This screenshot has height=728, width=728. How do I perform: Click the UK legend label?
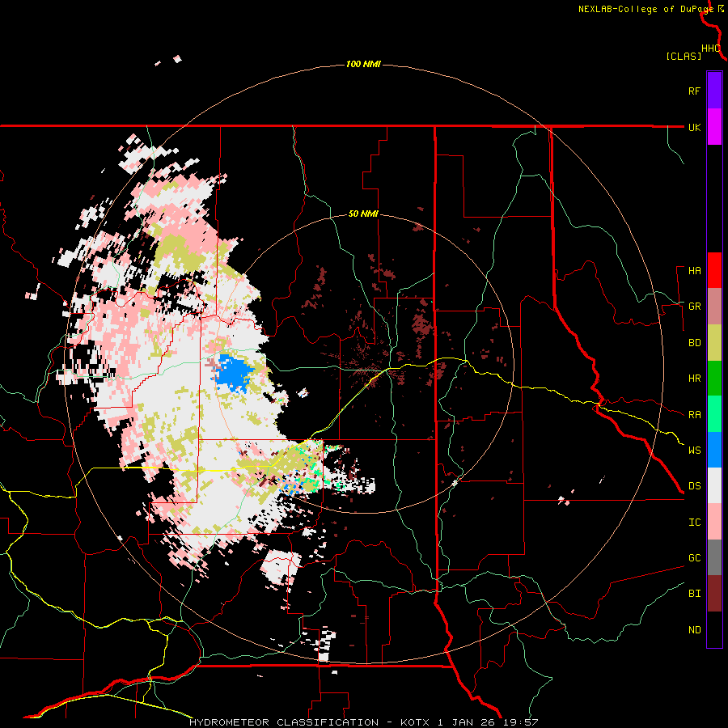click(x=695, y=128)
